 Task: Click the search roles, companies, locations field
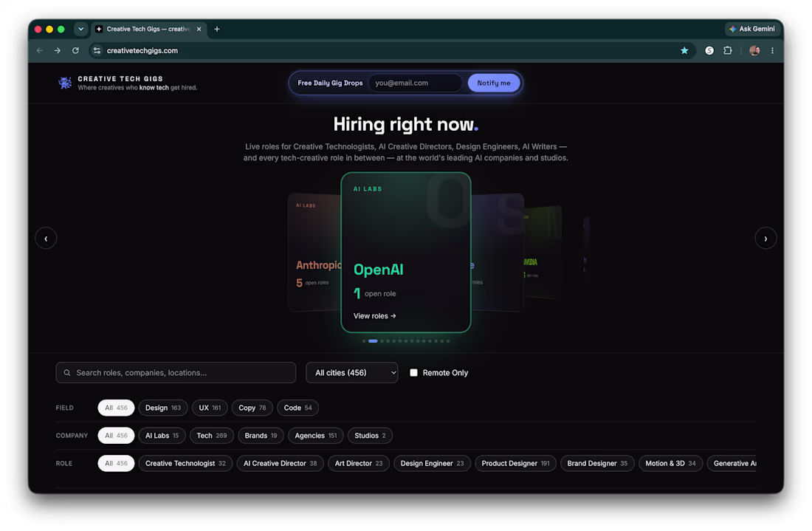(176, 372)
